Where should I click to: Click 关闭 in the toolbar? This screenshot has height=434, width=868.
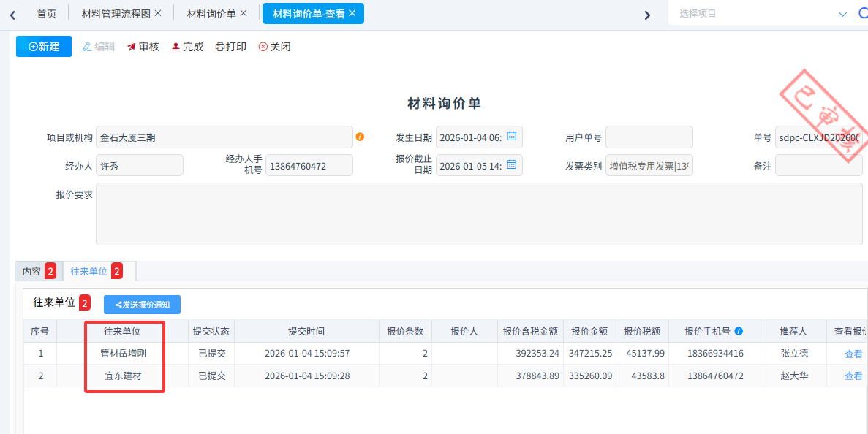274,47
